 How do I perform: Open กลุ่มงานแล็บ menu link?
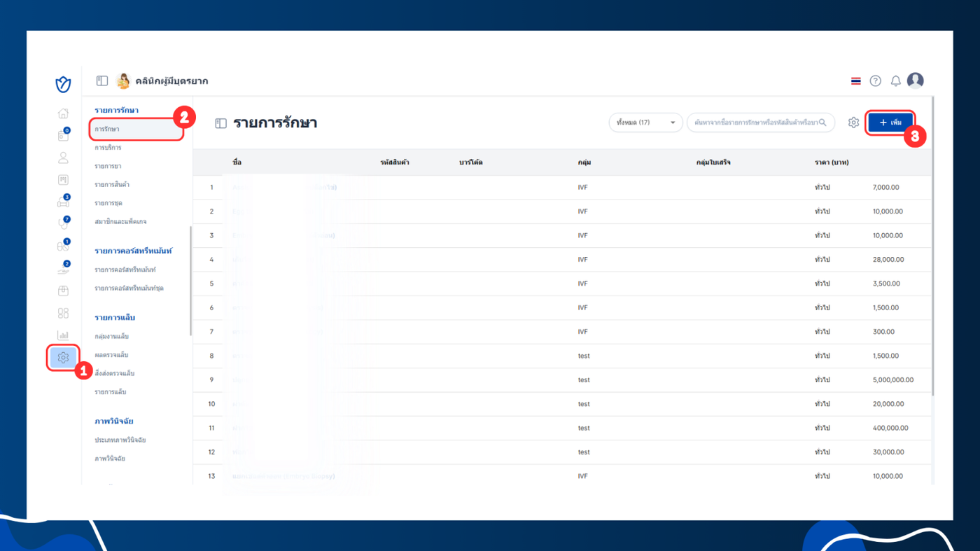tap(112, 336)
